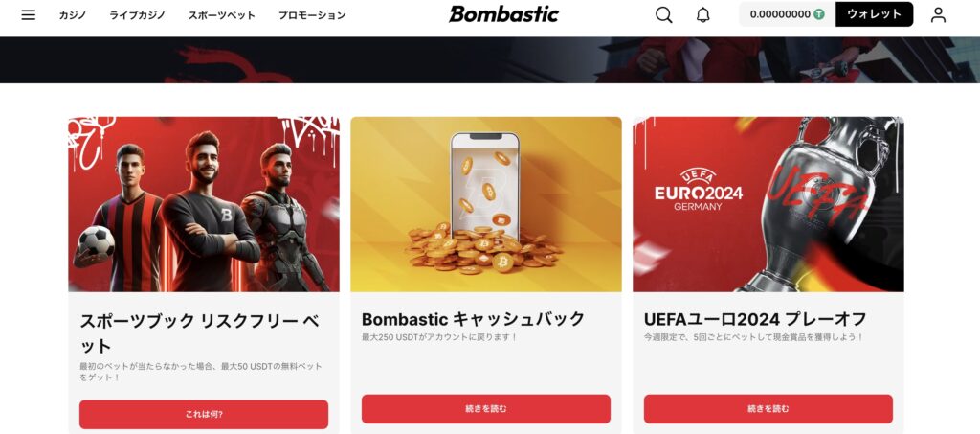Click the これは何? button
This screenshot has height=434, width=980.
204,414
